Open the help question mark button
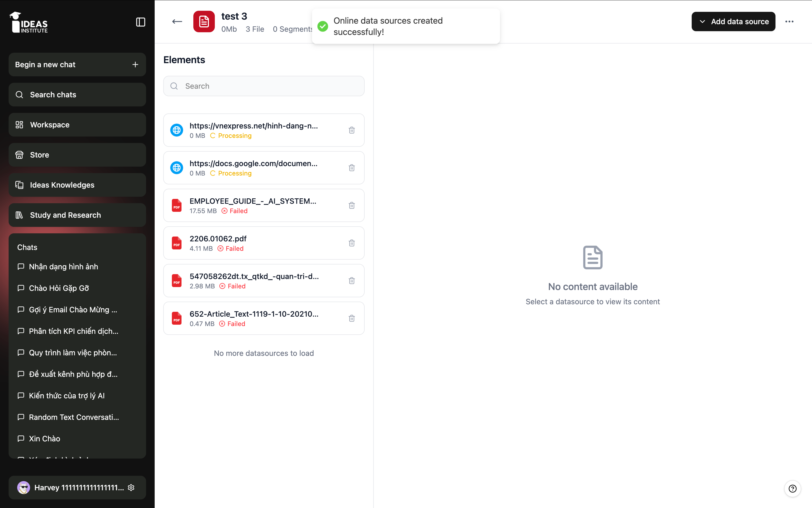 click(x=792, y=489)
